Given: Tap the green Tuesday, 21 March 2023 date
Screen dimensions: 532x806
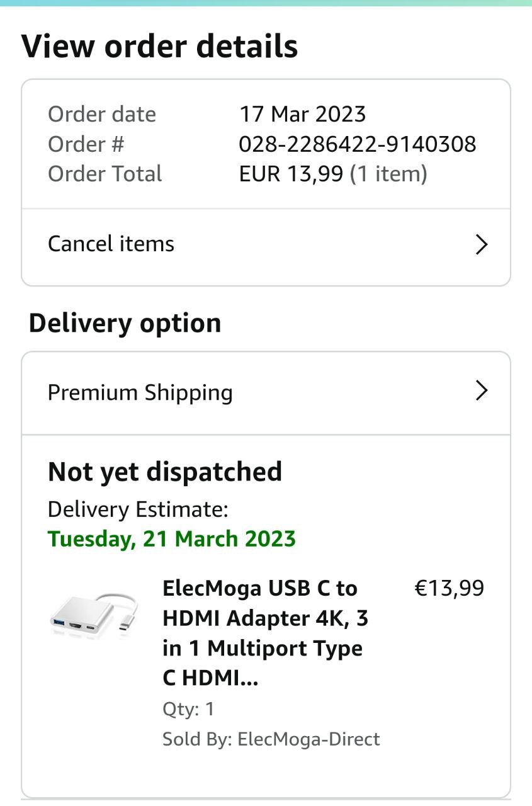Looking at the screenshot, I should pos(172,539).
